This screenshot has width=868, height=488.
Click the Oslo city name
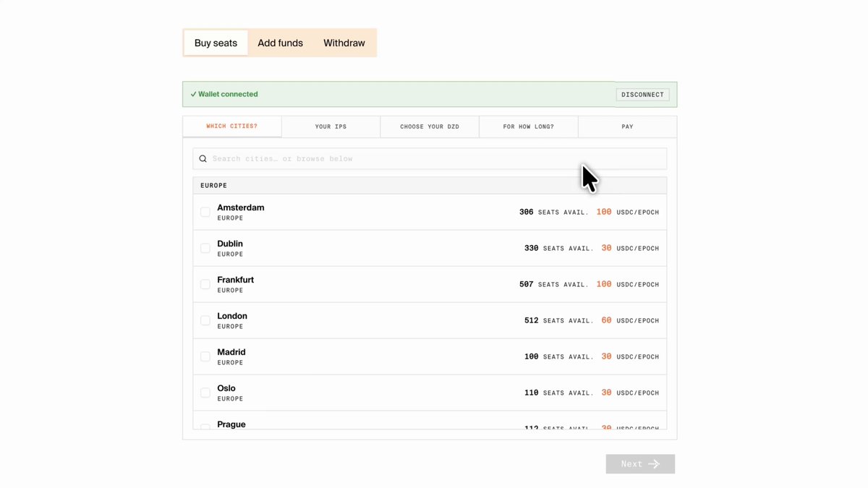tap(226, 388)
